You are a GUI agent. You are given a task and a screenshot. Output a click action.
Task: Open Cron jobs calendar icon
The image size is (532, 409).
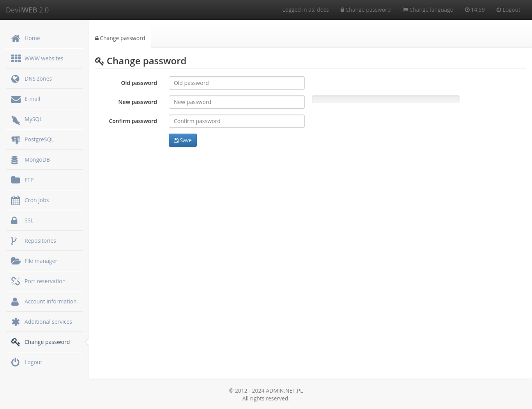pos(16,200)
